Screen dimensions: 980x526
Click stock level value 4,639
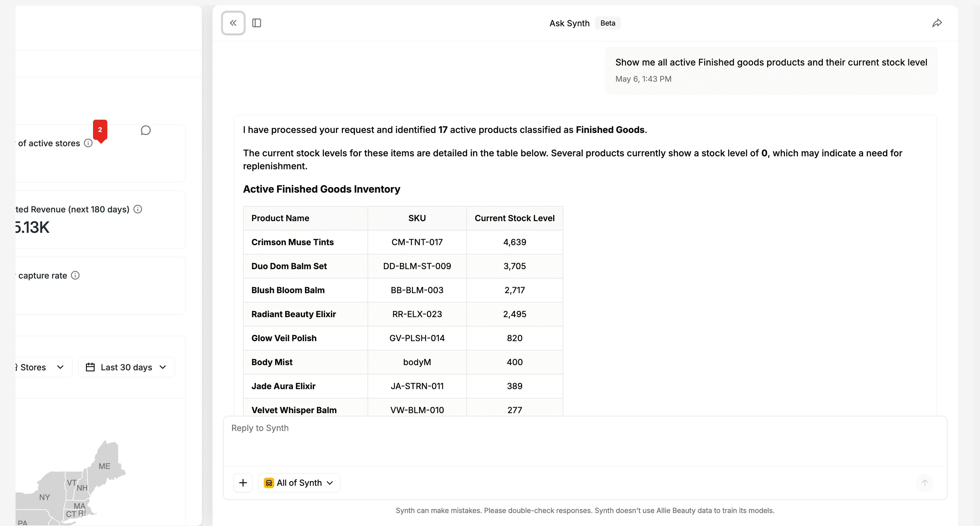[514, 243]
